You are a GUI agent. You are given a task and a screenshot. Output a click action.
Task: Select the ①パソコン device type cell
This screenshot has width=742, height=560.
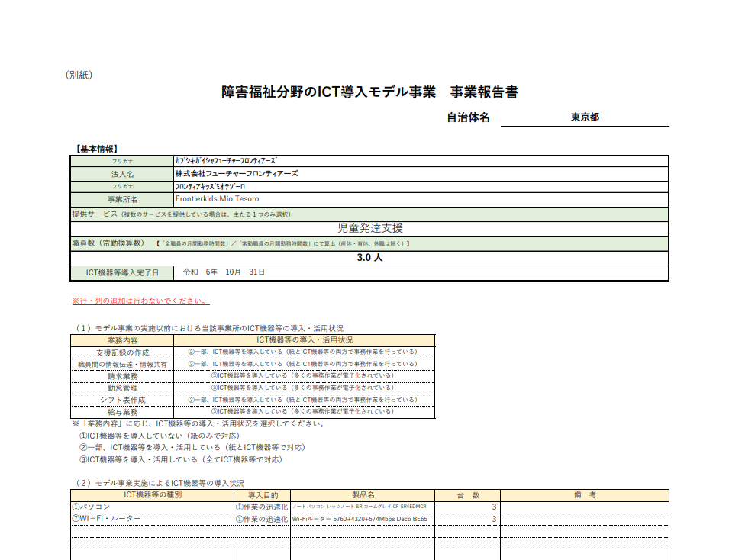[x=152, y=507]
